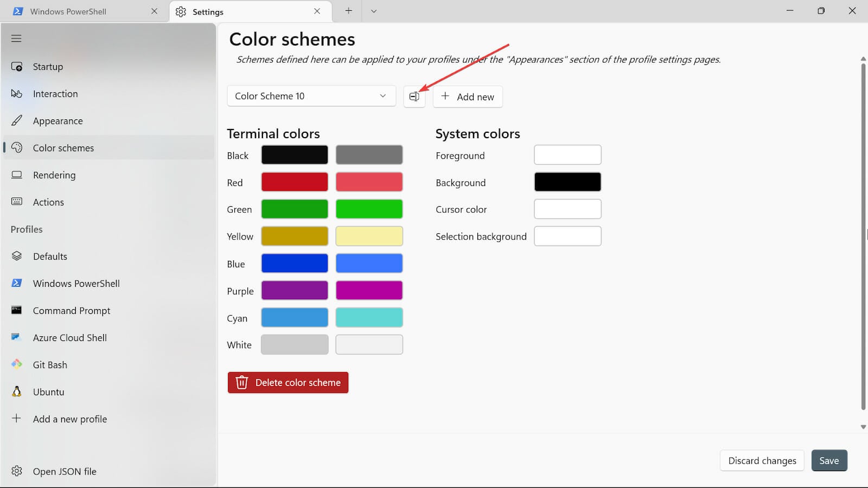Open the Git Bash profile
Screen dimensions: 868x488
pos(49,365)
